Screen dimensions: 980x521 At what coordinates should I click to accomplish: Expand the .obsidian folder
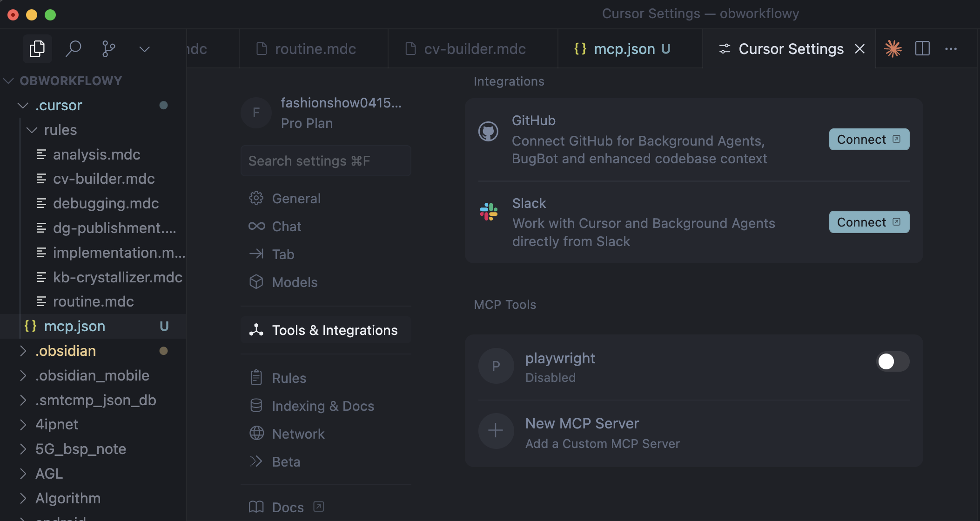(x=23, y=351)
